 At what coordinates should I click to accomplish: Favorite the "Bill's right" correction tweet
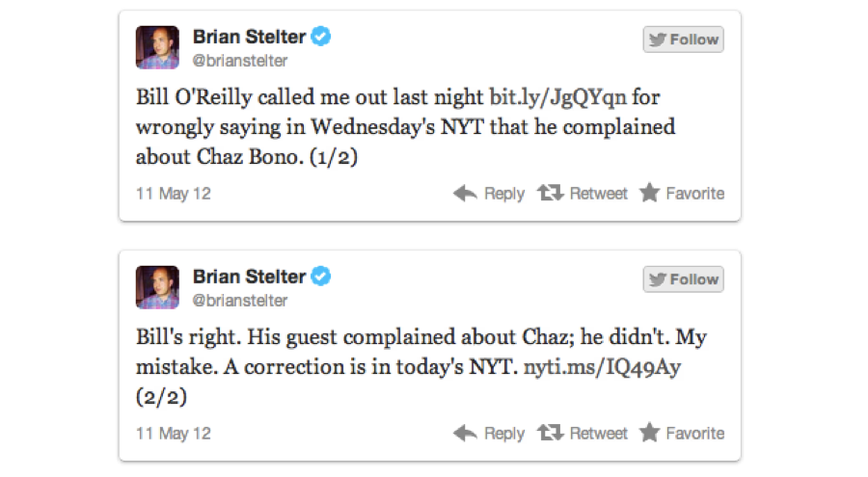(682, 434)
